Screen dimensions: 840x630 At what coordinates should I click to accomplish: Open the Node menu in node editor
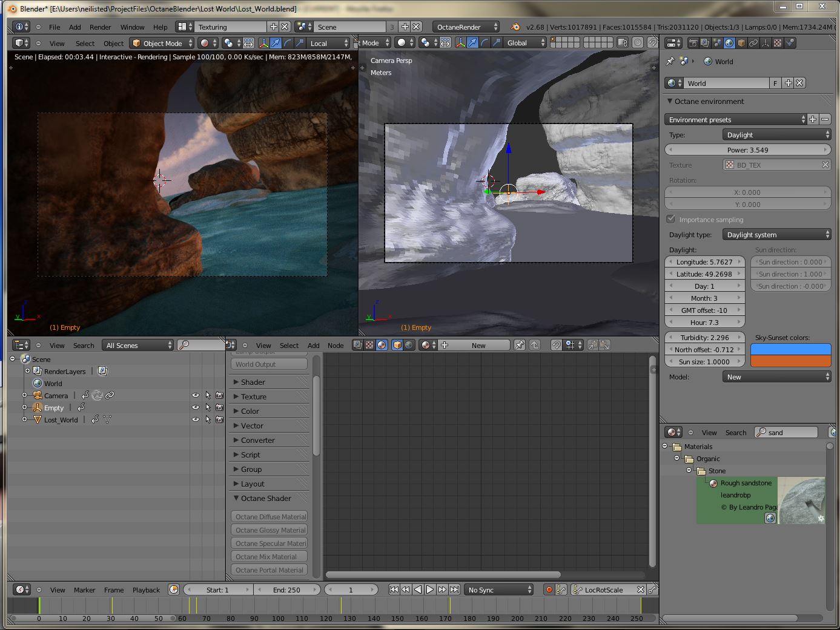click(x=335, y=346)
